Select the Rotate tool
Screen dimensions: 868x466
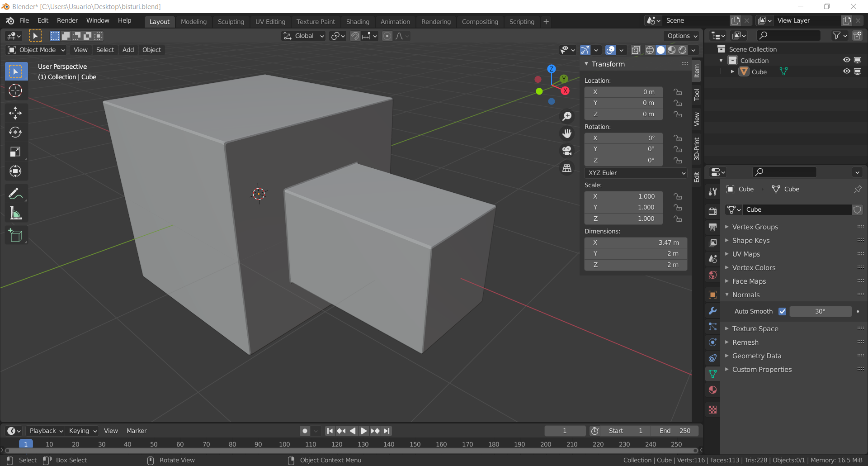[x=16, y=132]
